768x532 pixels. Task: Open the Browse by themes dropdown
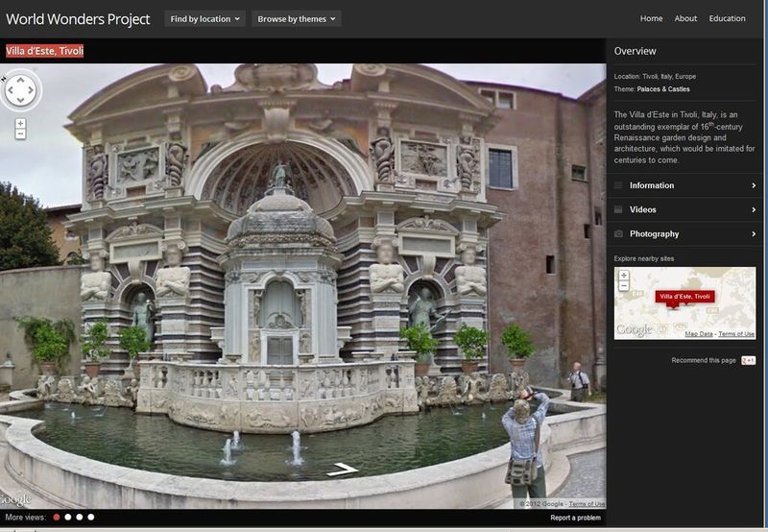tap(297, 19)
